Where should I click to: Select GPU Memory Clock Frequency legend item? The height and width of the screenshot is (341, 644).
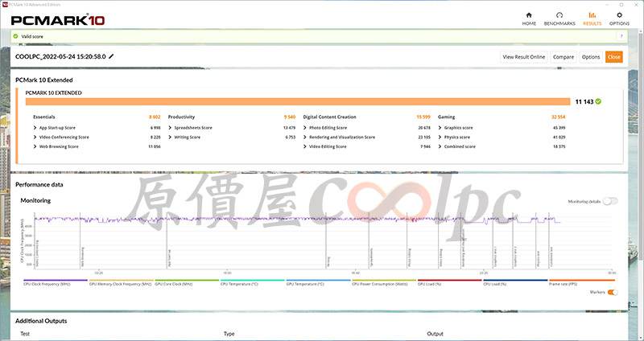click(x=122, y=283)
